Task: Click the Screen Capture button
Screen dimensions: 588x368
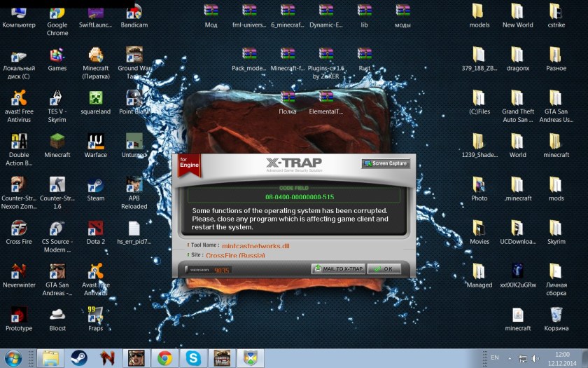Action: (386, 163)
